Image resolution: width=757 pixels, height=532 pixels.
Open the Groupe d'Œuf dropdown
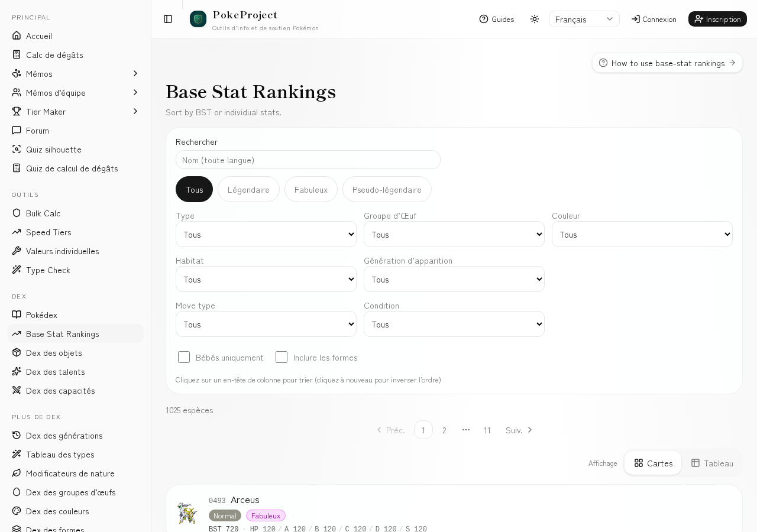(x=454, y=234)
